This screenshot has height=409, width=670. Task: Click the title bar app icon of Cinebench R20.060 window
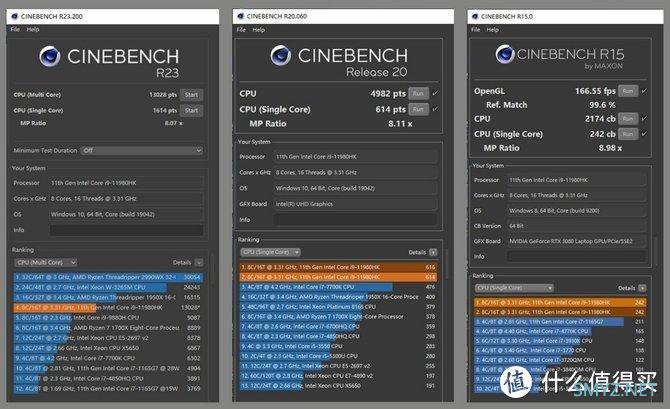pos(240,16)
